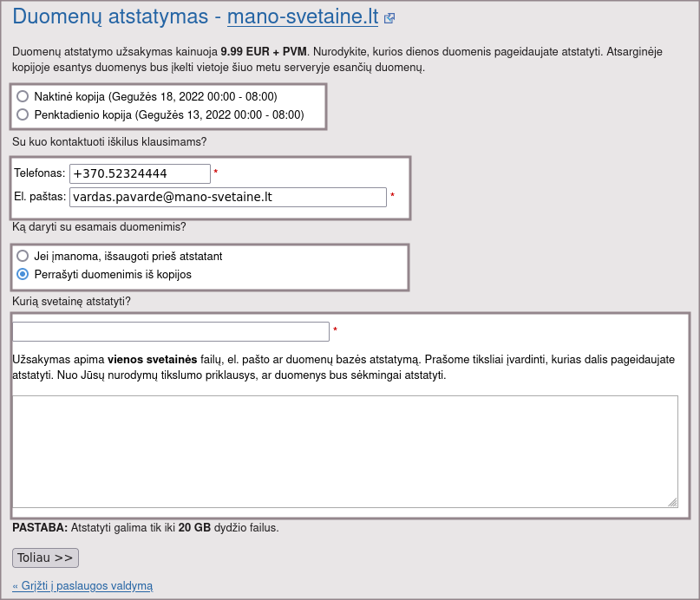
Task: Click the red asterisk after the email field
Action: (392, 197)
